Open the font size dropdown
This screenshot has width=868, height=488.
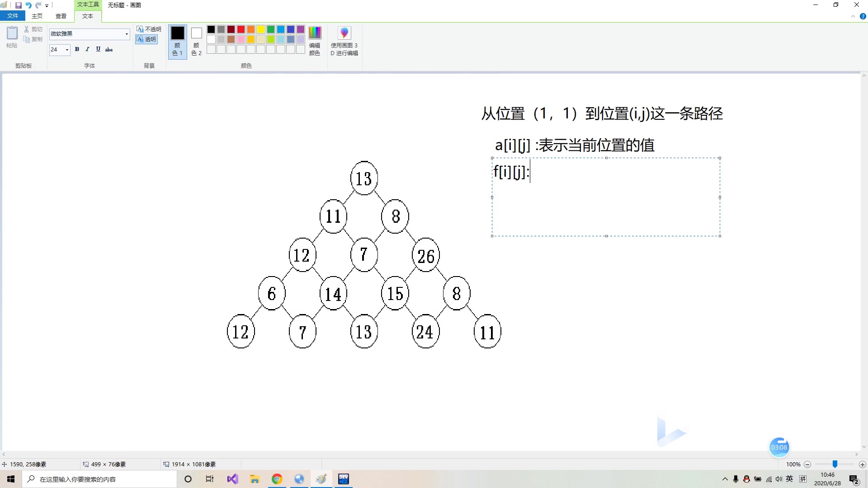tap(66, 50)
